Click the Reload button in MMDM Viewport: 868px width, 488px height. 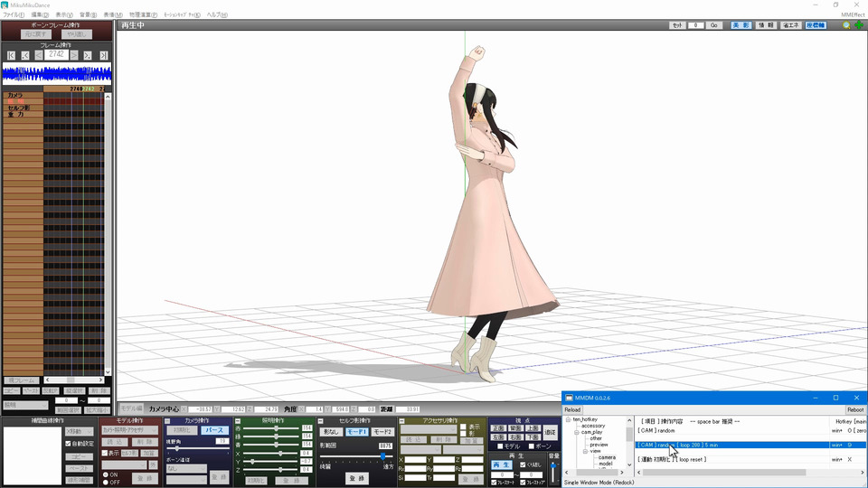572,410
